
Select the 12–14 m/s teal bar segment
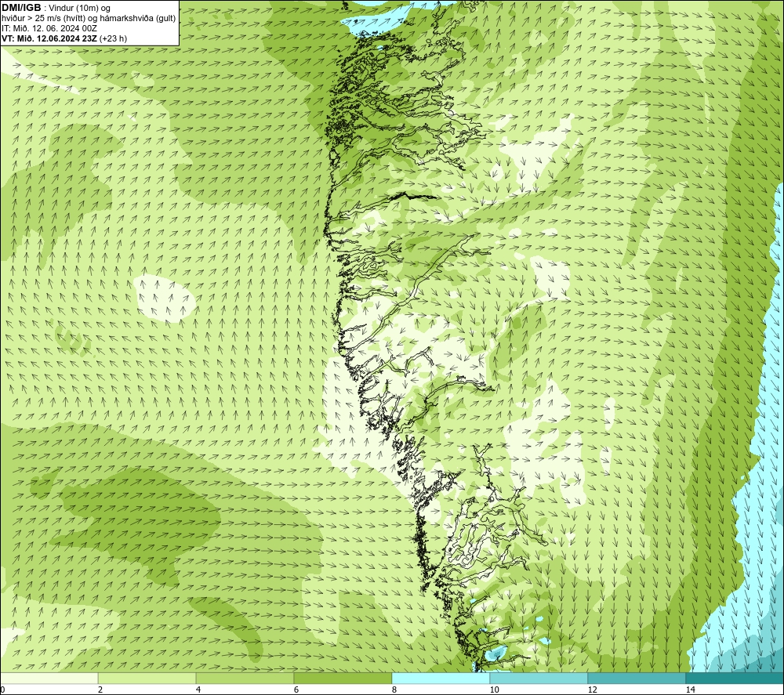637,678
